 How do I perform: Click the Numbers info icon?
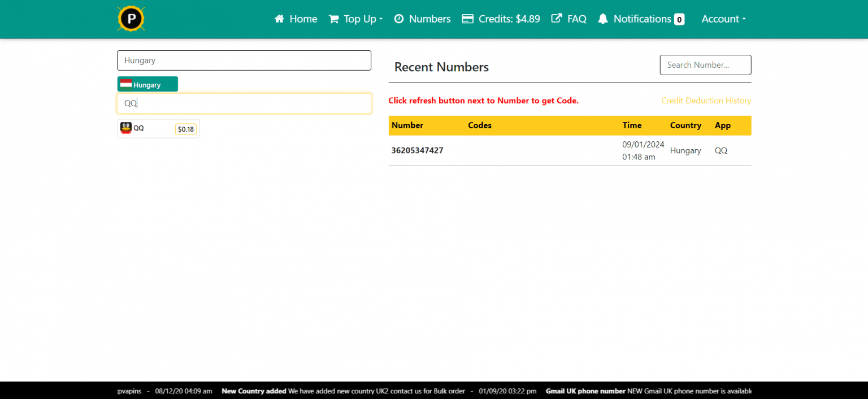(400, 19)
